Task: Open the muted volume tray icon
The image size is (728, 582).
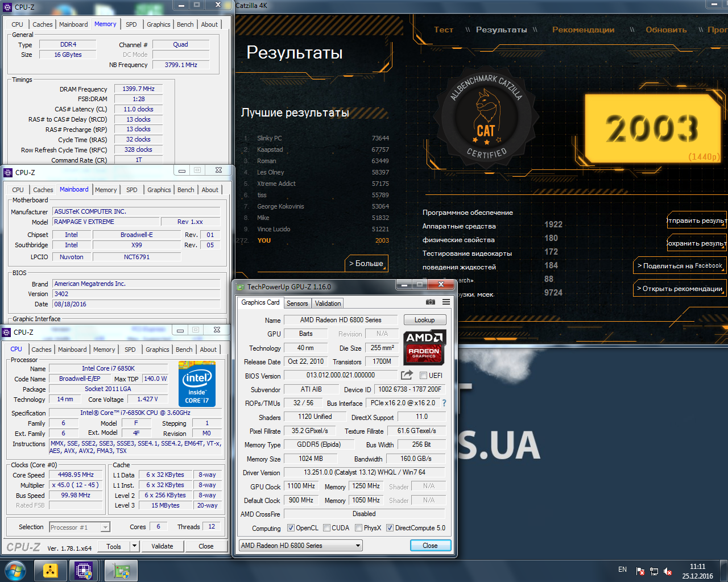Action: point(668,571)
